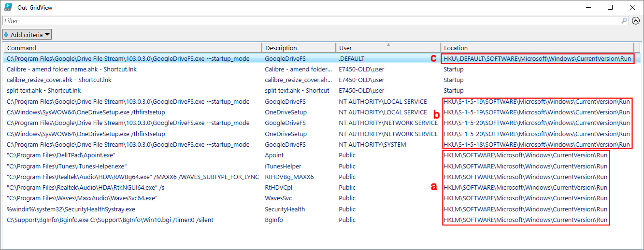Maximize the Out-GridView window
644x250 pixels.
(x=610, y=7)
